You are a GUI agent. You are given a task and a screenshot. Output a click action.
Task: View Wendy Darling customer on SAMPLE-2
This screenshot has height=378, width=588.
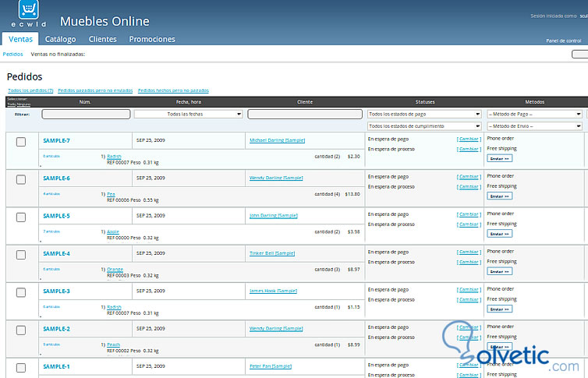pyautogui.click(x=276, y=329)
